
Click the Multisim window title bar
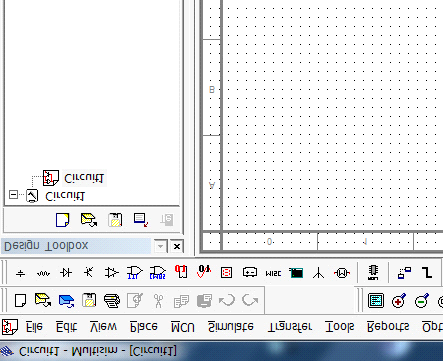[x=221, y=351]
